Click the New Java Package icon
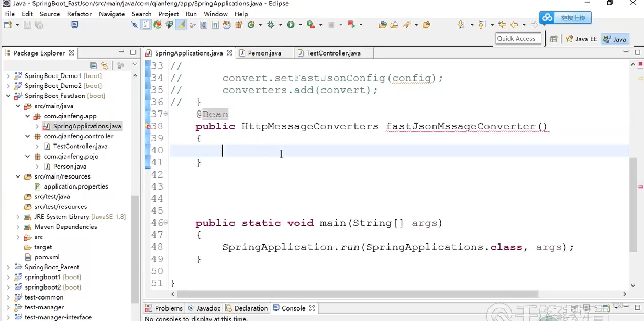Screen dimensions: 644x321 [238, 25]
